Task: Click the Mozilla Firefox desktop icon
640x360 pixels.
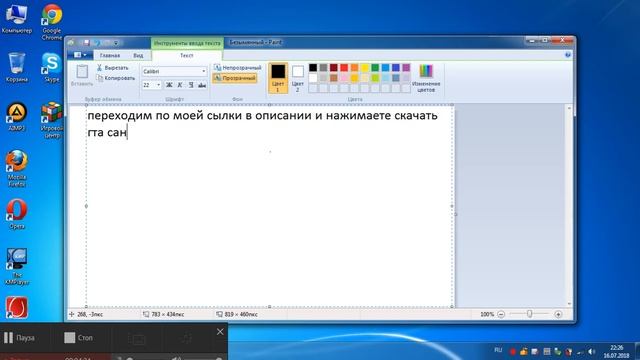Action: coord(17,169)
